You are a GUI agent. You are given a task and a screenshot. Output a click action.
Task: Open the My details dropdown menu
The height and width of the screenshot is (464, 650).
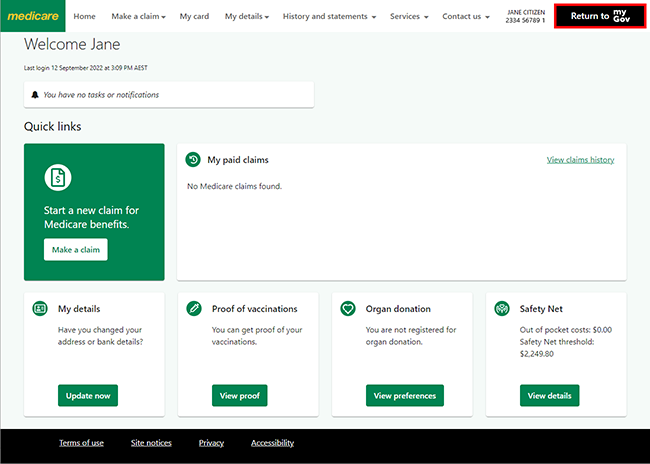pyautogui.click(x=246, y=17)
